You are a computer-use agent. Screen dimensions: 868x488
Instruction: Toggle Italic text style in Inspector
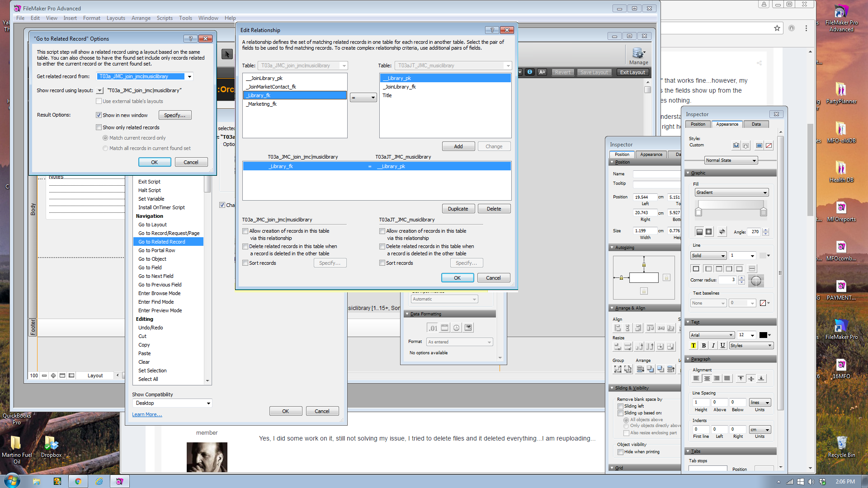click(x=713, y=346)
